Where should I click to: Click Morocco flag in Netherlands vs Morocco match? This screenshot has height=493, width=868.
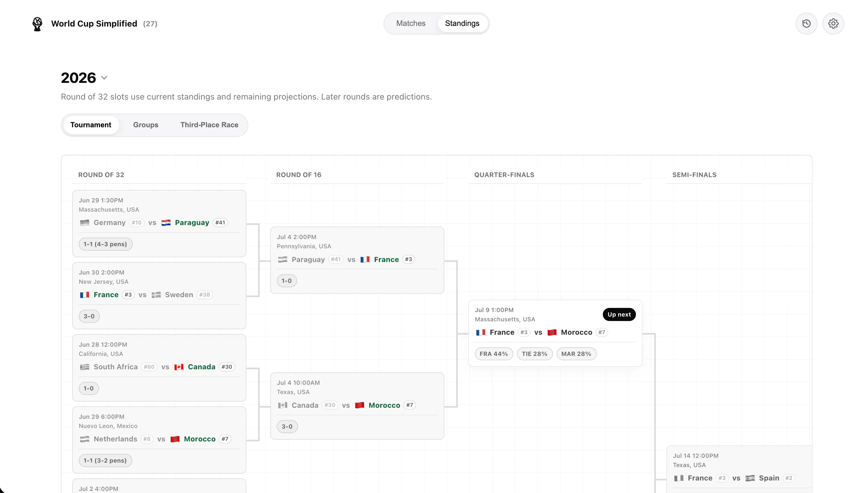click(175, 439)
